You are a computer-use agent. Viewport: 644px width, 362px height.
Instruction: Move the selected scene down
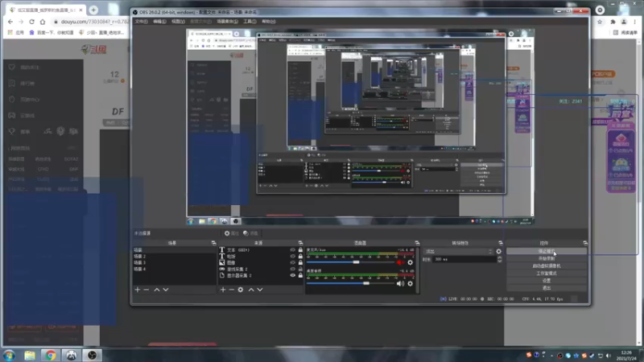[x=166, y=290]
